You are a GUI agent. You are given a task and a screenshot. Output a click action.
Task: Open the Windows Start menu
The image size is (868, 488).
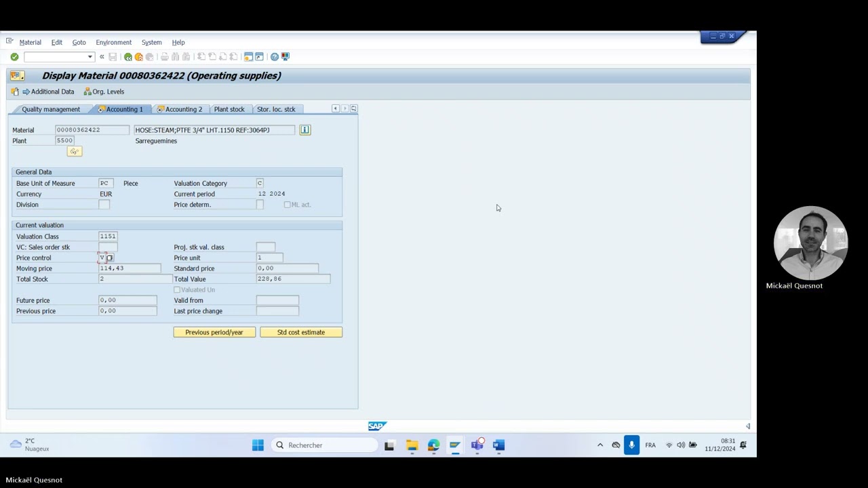(258, 445)
